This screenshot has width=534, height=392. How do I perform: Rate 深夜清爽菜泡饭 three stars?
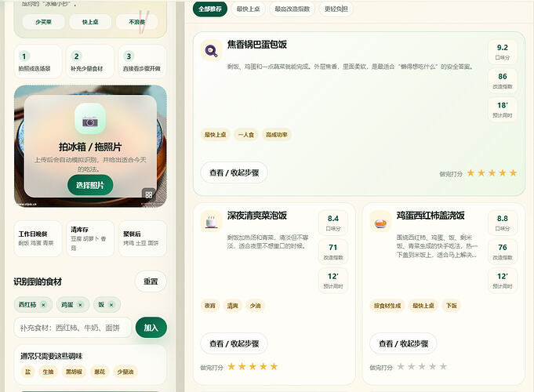252,366
